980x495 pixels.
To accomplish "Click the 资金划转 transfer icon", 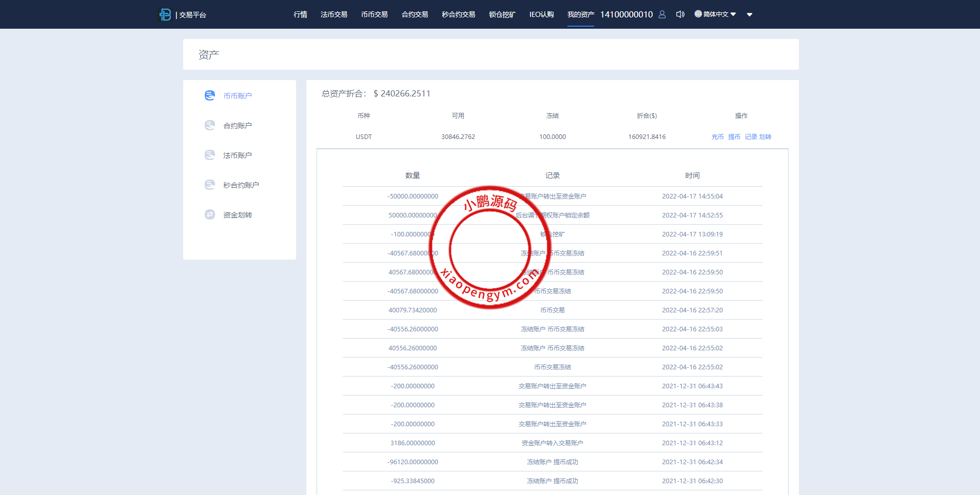I will pos(210,214).
